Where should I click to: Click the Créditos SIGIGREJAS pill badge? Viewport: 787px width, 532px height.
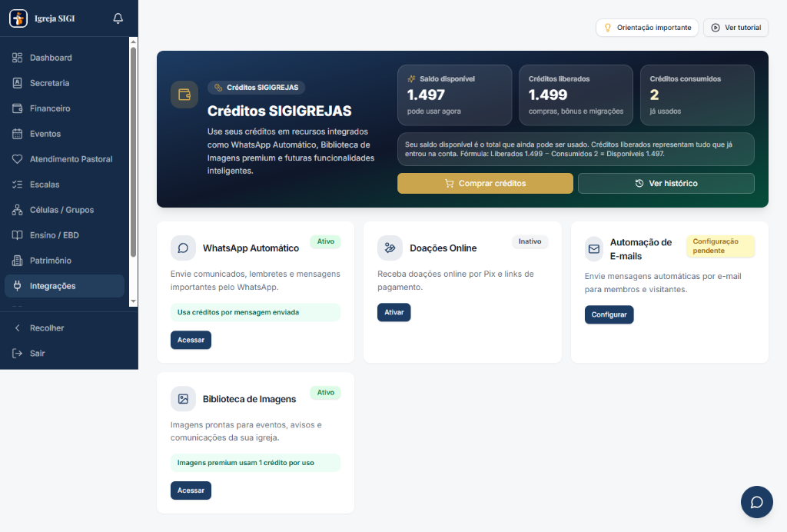256,88
